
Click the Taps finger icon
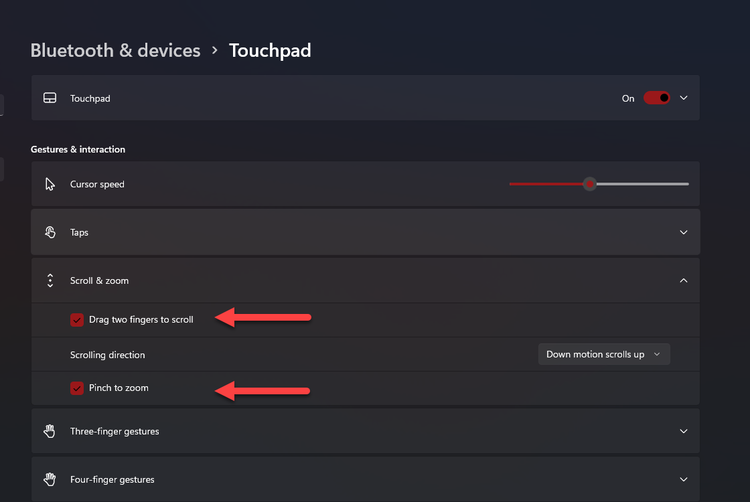[x=50, y=232]
